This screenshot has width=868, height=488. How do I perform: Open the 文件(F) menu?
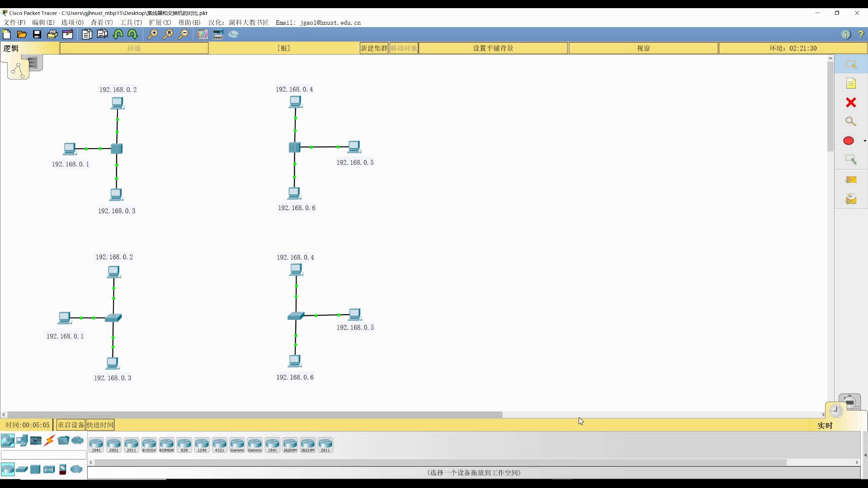[14, 23]
